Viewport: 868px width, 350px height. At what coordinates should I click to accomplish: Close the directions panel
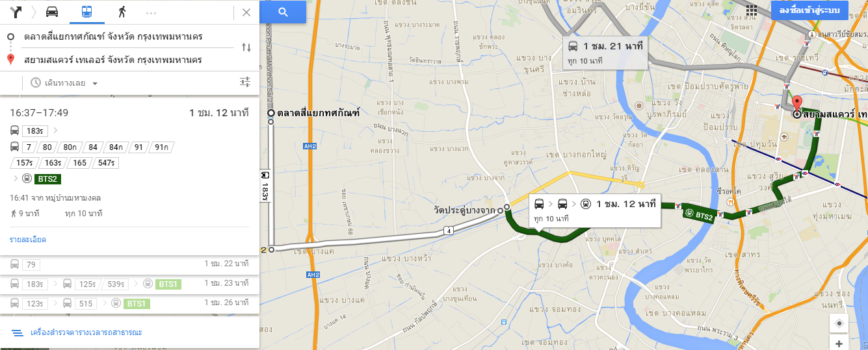(246, 12)
